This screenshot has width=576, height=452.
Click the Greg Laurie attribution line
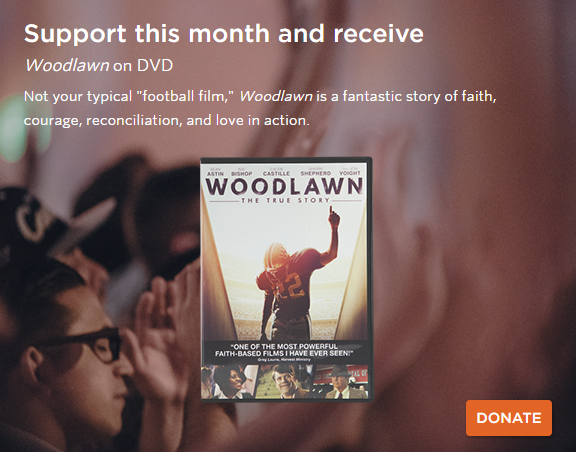pos(284,359)
